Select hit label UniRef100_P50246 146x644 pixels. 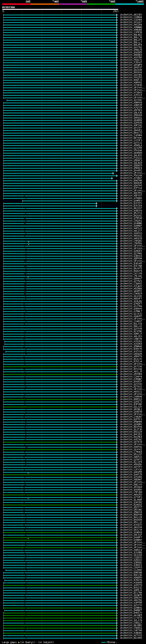pyautogui.click(x=131, y=151)
